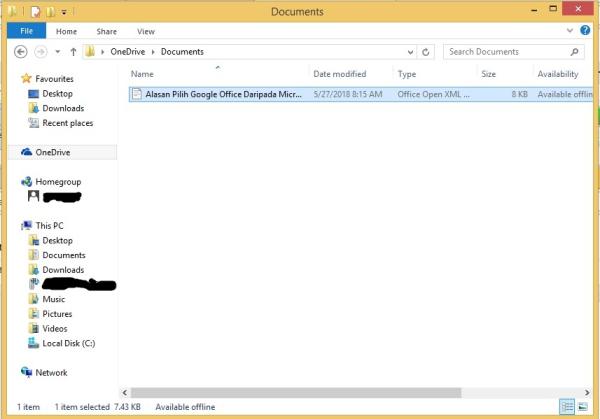Open the Share ribbon tab
Image resolution: width=600 pixels, height=419 pixels.
pyautogui.click(x=106, y=32)
